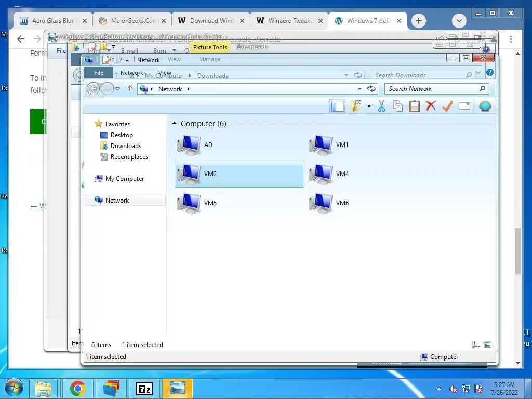Screen dimensions: 532x399
Task: Collapse the Computer (6) group
Action: (x=175, y=123)
